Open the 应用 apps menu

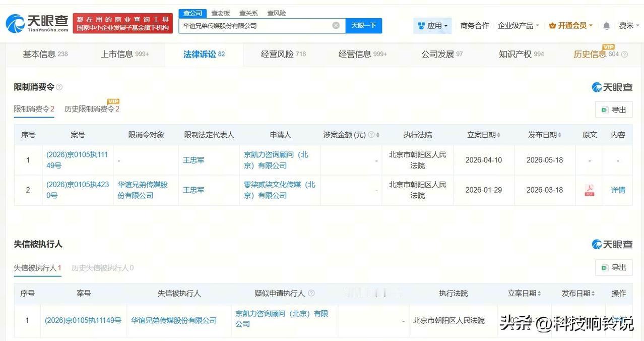click(432, 26)
